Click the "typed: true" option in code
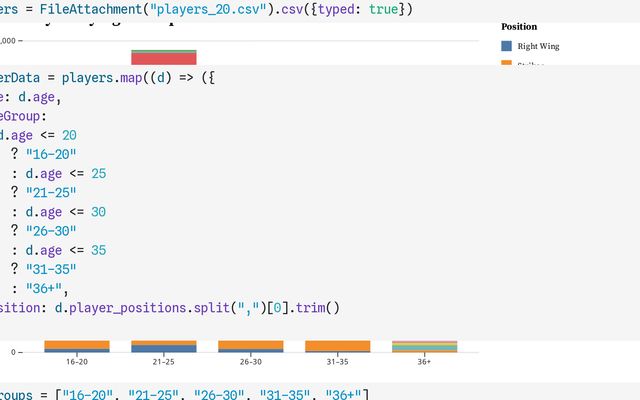Screen dimensions: 640x400 point(358,9)
